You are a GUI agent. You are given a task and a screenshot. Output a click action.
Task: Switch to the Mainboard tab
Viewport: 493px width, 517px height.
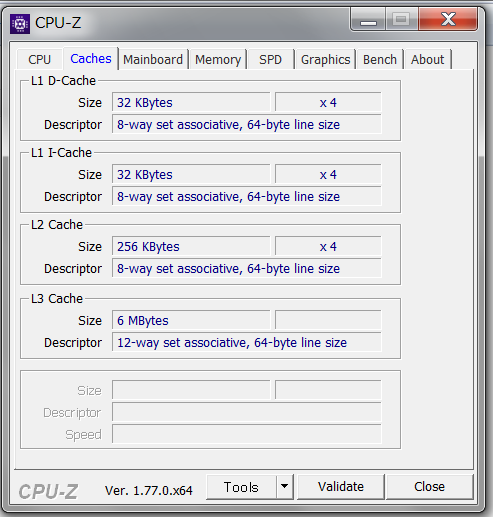tap(153, 60)
